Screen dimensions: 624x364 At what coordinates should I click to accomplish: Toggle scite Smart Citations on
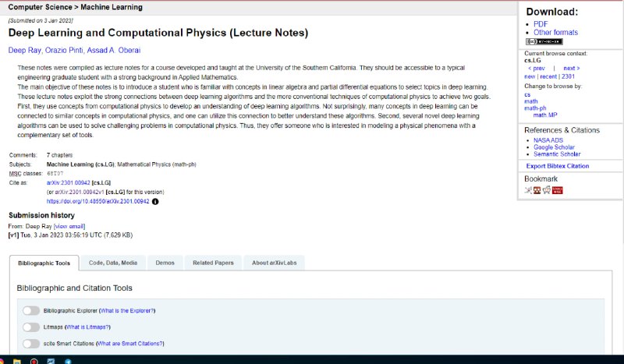pos(31,344)
